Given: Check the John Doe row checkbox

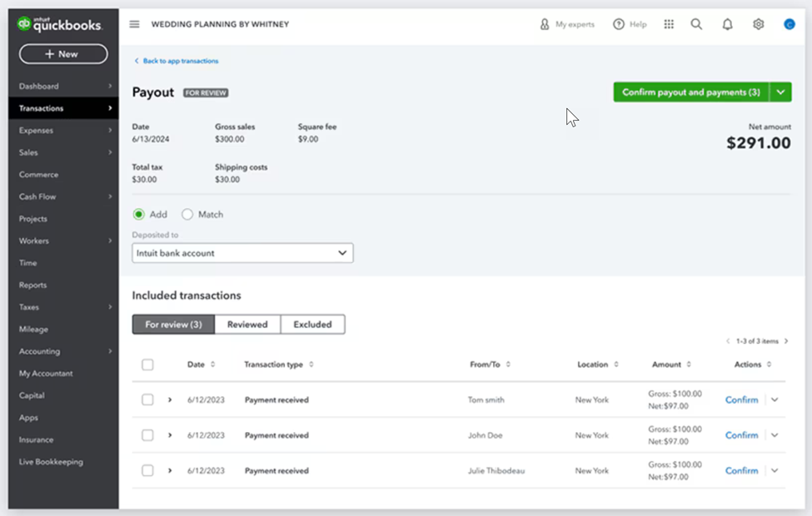Looking at the screenshot, I should coord(147,435).
